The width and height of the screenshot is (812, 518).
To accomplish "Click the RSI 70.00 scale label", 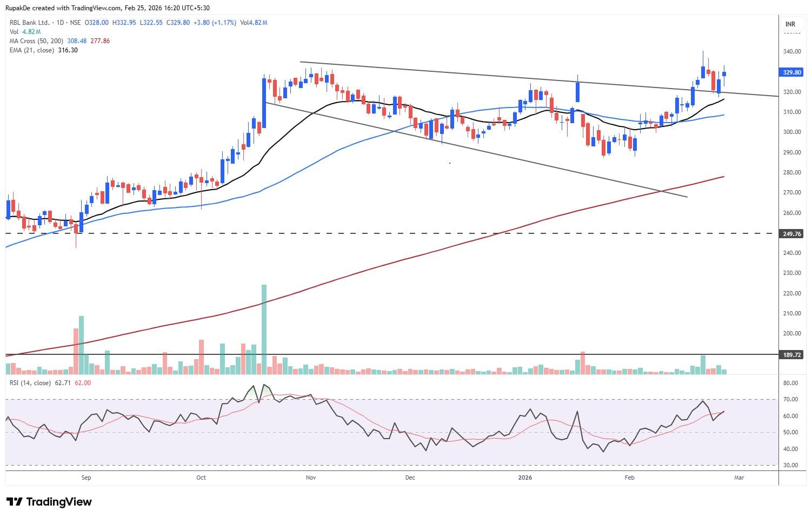I will pos(790,400).
